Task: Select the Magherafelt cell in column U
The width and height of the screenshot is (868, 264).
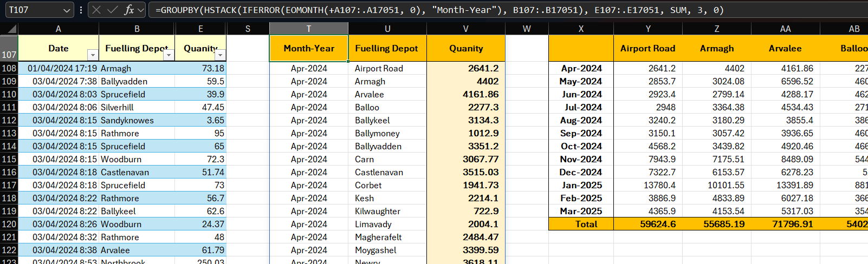Action: click(x=387, y=237)
